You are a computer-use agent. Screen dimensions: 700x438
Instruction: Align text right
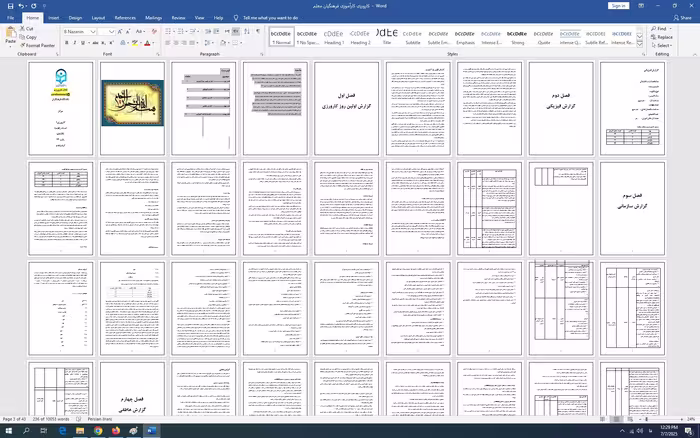184,43
